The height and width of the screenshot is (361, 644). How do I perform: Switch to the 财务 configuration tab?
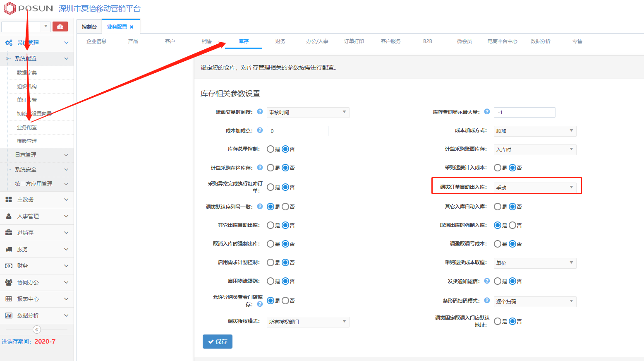pyautogui.click(x=280, y=41)
